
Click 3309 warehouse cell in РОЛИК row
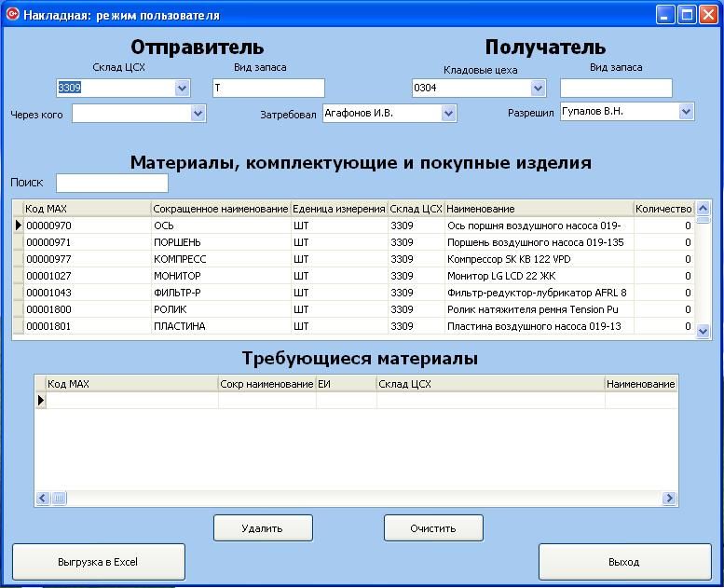pyautogui.click(x=416, y=309)
